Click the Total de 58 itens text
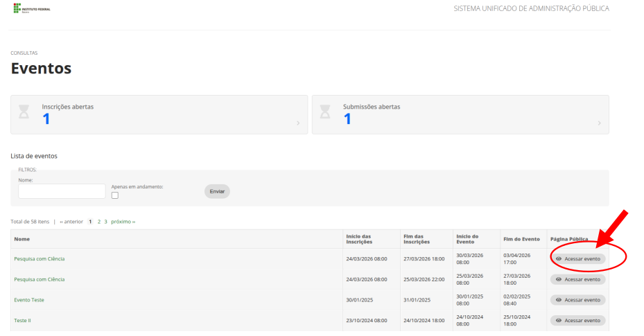The height and width of the screenshot is (336, 644). pos(30,222)
